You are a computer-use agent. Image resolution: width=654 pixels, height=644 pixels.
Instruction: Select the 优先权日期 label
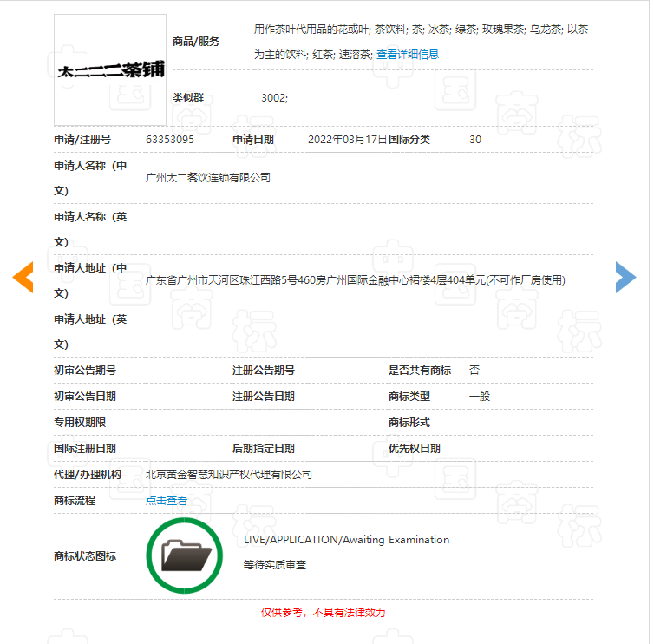[x=415, y=448]
